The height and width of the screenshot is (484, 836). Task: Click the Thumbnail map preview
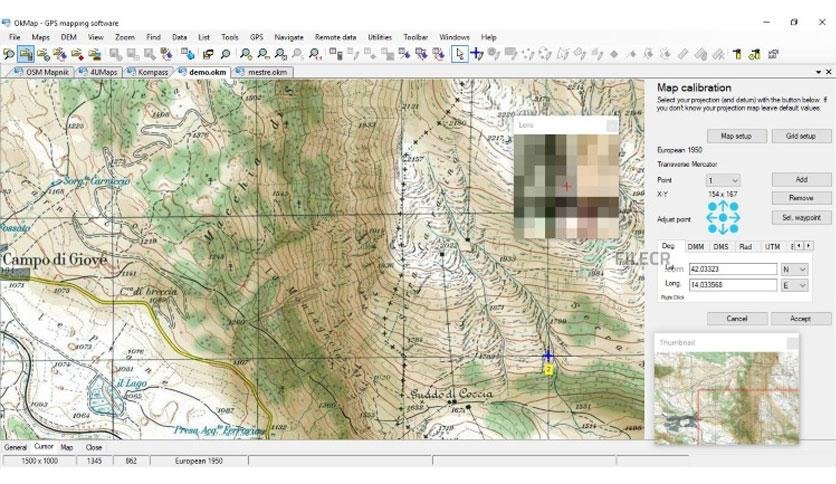click(x=726, y=397)
